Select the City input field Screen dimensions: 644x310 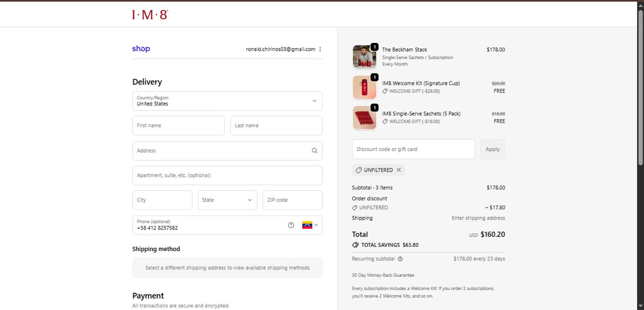[162, 200]
